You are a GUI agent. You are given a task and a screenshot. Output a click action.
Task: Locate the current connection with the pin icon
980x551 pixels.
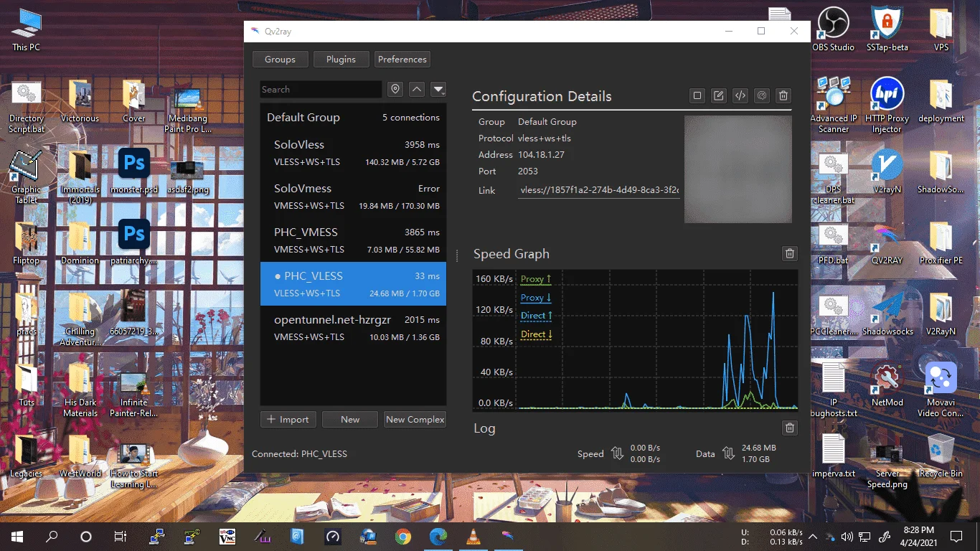click(395, 90)
